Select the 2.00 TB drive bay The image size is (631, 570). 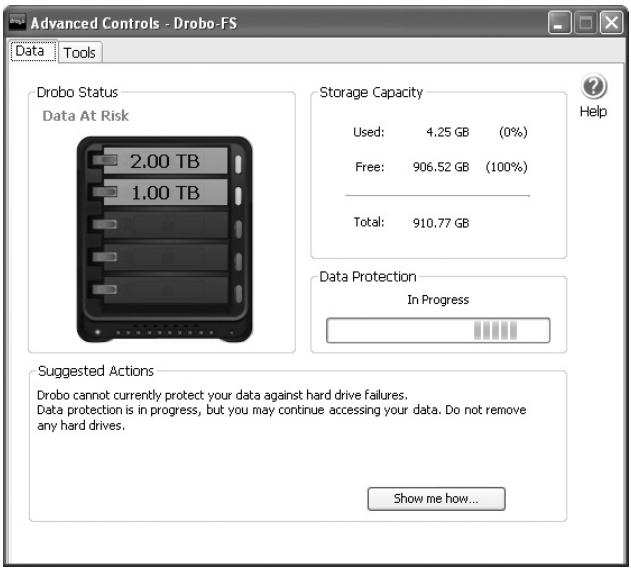click(x=165, y=161)
